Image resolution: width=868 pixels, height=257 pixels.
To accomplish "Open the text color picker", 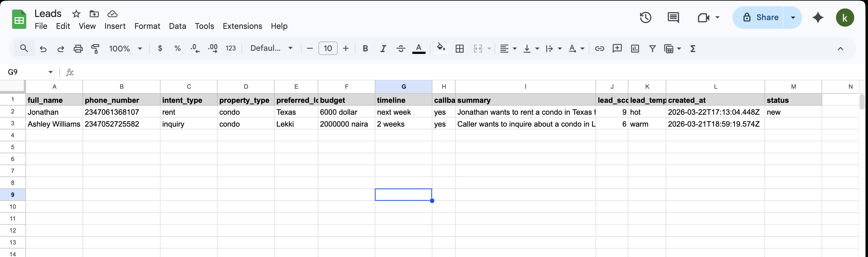I will point(419,49).
